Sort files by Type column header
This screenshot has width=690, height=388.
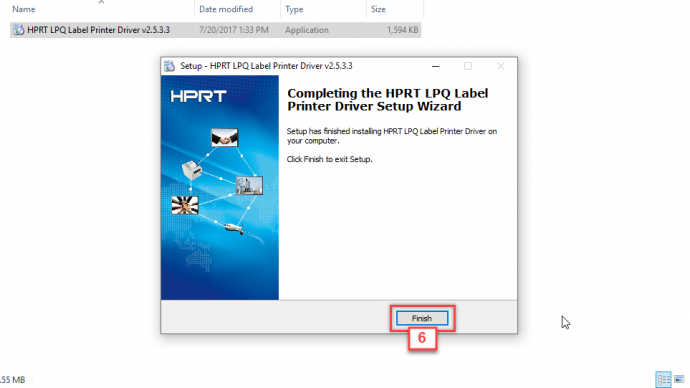pos(294,9)
